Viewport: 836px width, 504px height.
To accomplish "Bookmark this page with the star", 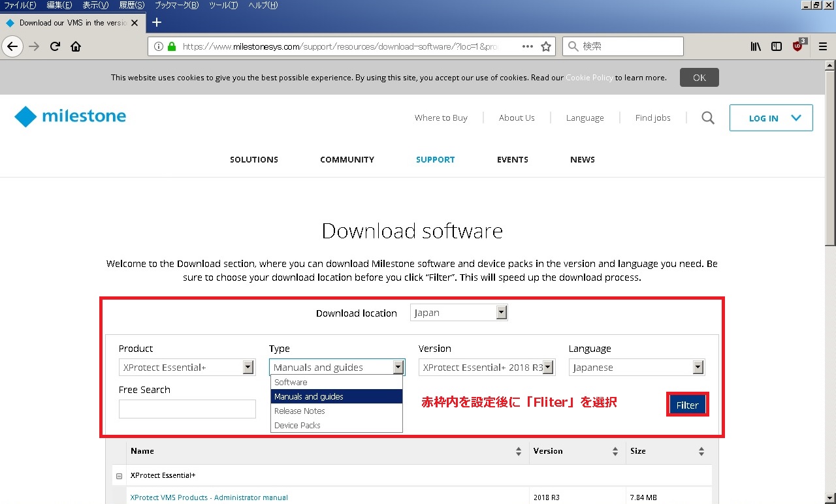I will click(546, 46).
